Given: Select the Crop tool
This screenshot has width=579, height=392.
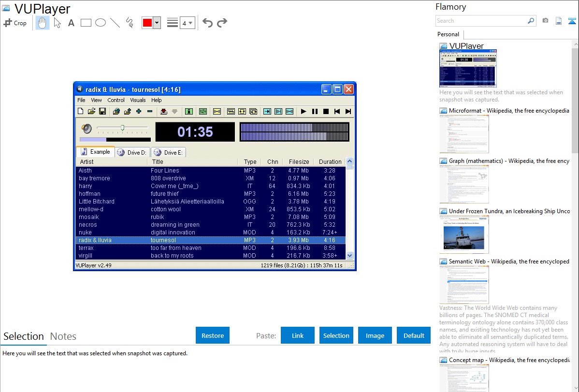Looking at the screenshot, I should (x=15, y=23).
